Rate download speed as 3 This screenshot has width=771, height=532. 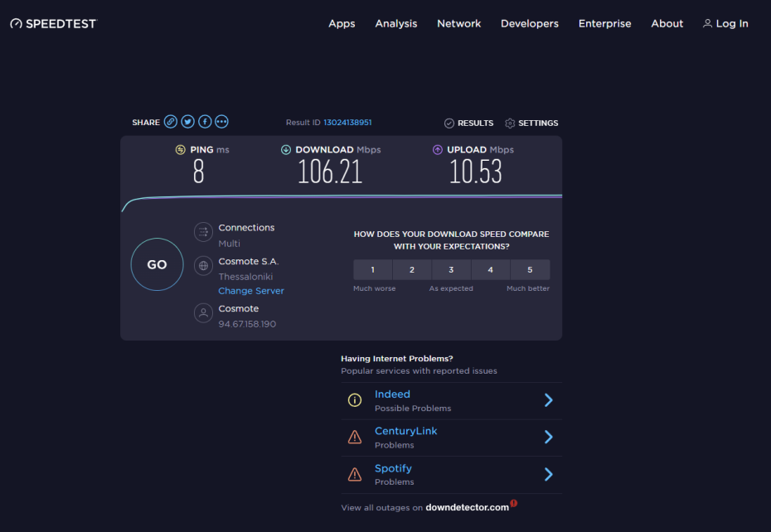click(451, 269)
